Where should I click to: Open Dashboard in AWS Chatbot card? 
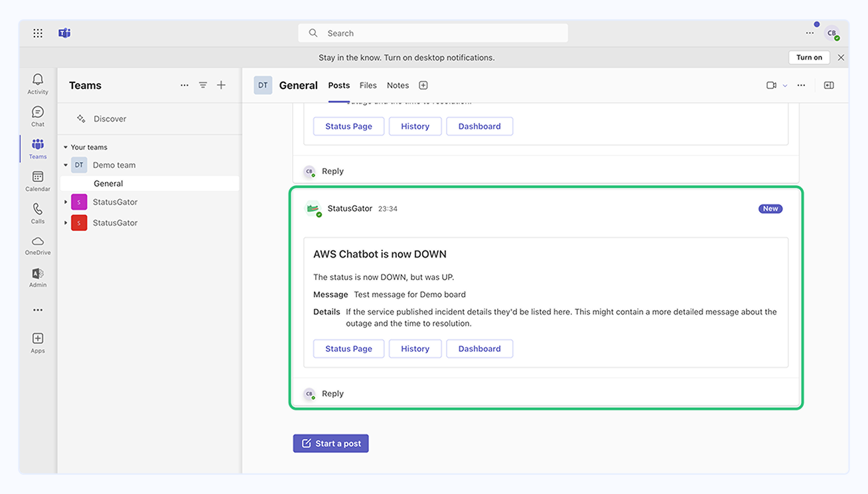[x=479, y=349]
